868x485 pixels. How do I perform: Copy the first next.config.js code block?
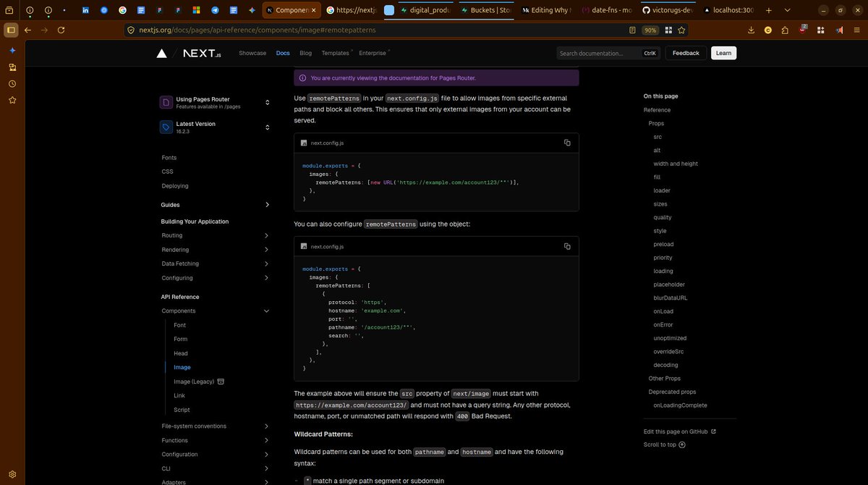567,143
